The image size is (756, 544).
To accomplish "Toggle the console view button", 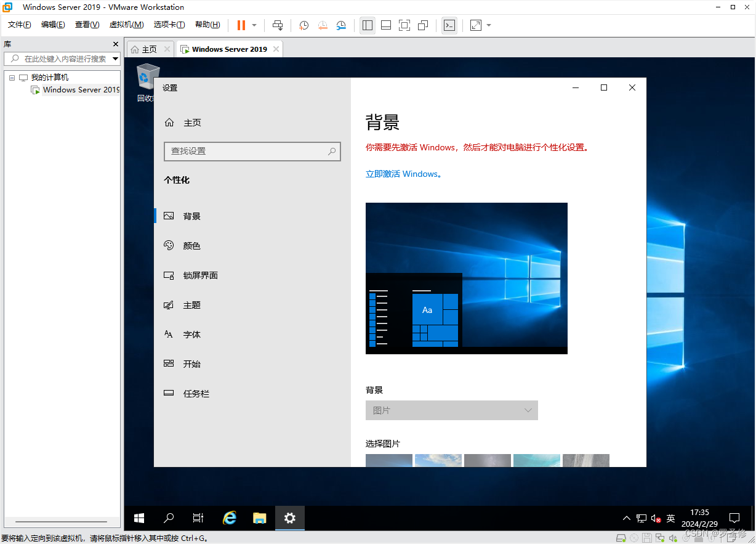I will point(449,25).
